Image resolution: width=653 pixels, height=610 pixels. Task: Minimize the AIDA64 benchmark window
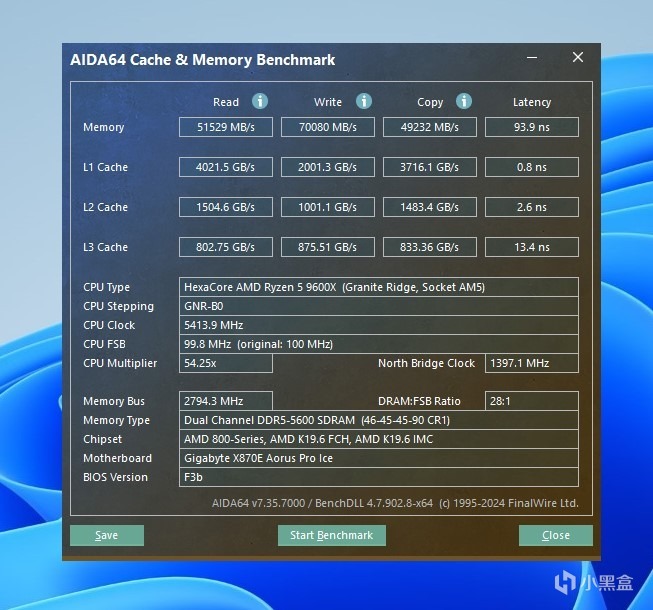(532, 57)
